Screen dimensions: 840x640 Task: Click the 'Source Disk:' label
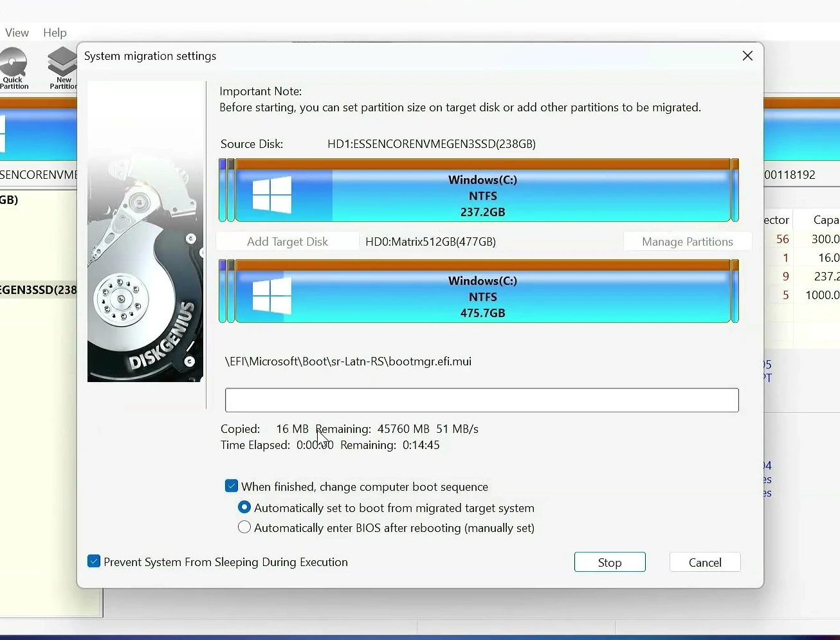(x=251, y=144)
